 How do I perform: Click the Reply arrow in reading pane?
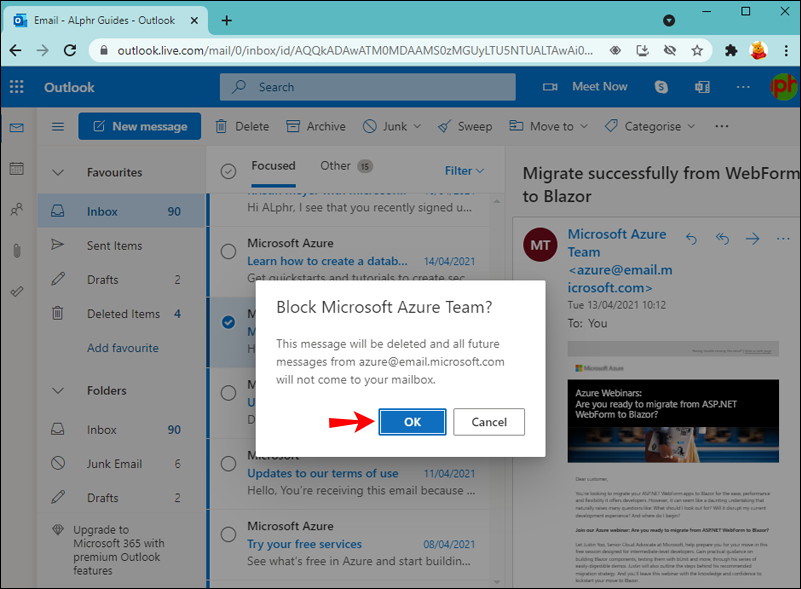point(691,239)
